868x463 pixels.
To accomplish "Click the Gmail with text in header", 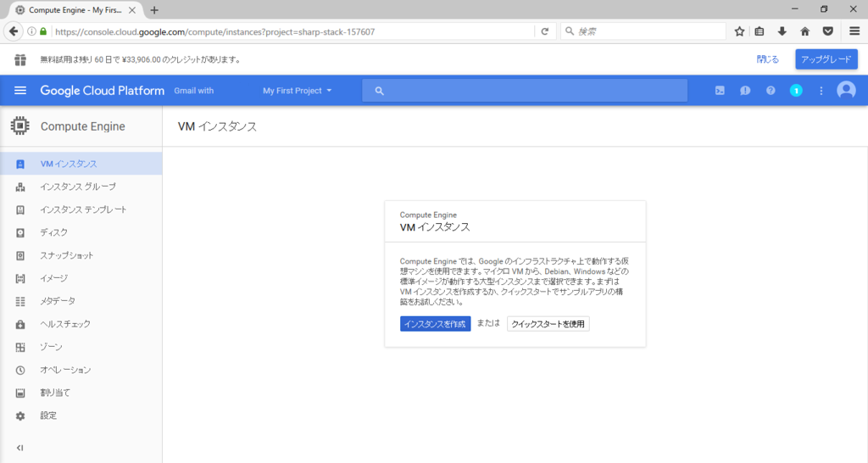I will (x=194, y=90).
